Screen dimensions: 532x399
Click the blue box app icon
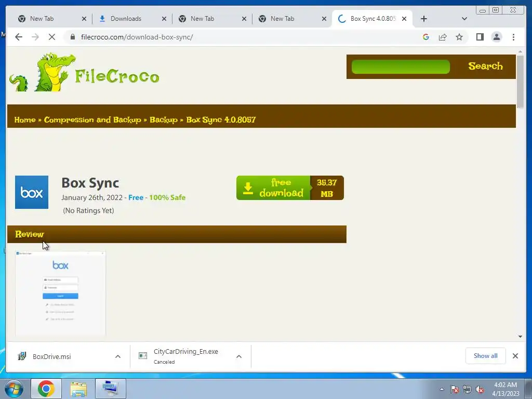click(x=32, y=192)
